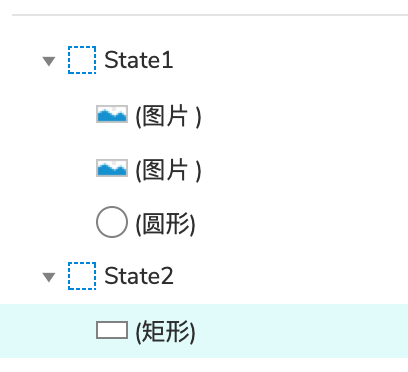
Task: Click empty row space right of upper (图片)
Action: (305, 115)
